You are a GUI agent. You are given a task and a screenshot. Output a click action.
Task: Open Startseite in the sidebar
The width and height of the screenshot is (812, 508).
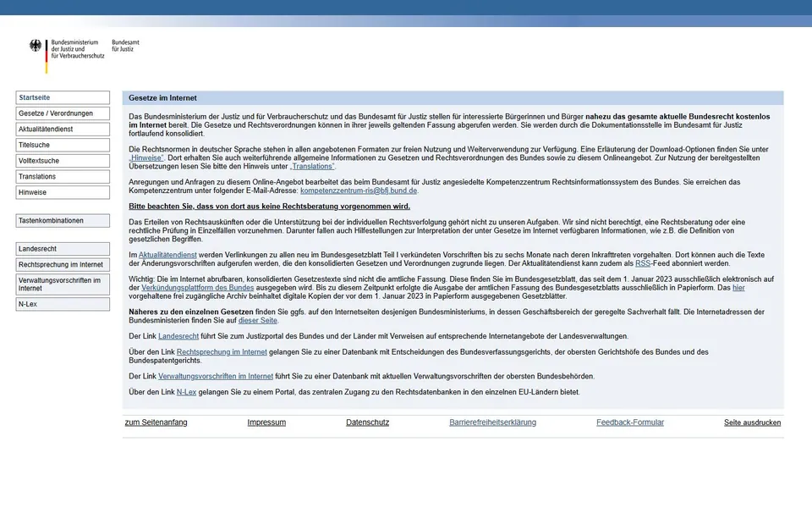(63, 97)
